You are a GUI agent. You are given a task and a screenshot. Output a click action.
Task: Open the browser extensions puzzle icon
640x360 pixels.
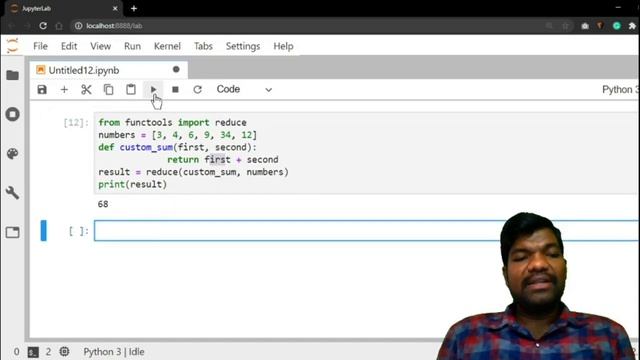click(632, 26)
